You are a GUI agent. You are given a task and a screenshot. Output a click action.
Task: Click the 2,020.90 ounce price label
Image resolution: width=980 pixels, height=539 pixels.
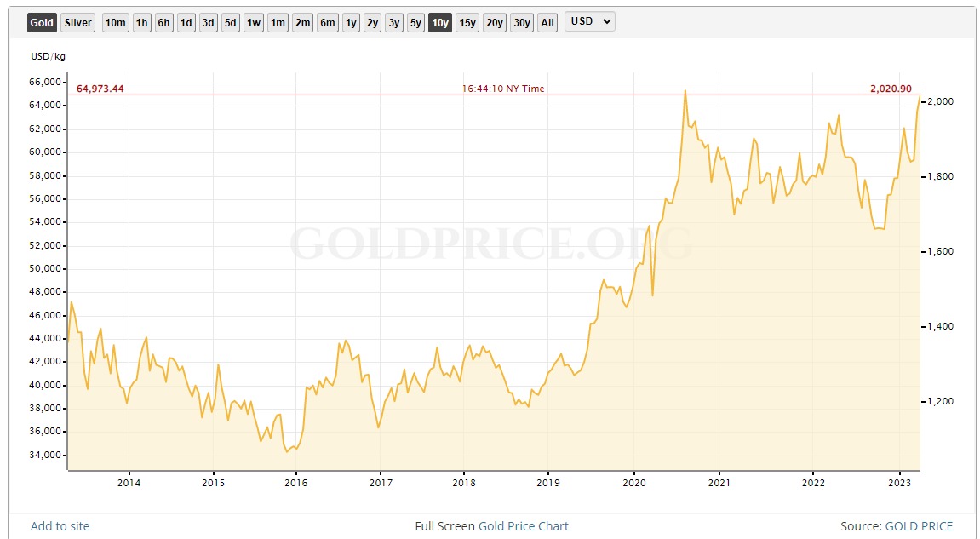click(891, 89)
